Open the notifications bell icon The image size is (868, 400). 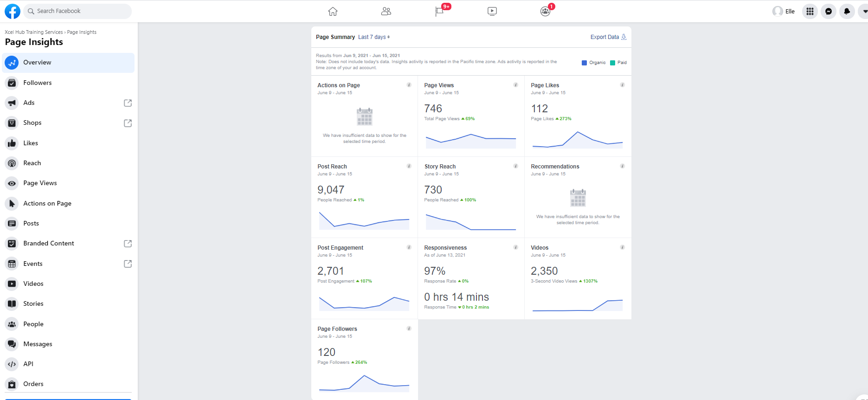[x=847, y=11]
